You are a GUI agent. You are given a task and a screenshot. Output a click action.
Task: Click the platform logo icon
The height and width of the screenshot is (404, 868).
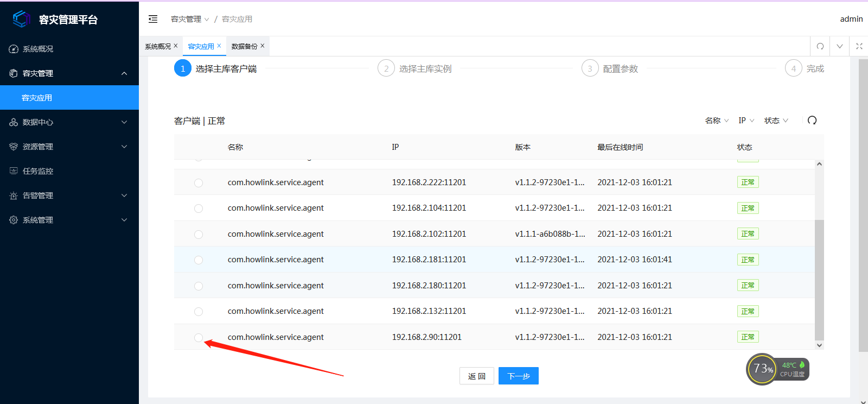[21, 19]
